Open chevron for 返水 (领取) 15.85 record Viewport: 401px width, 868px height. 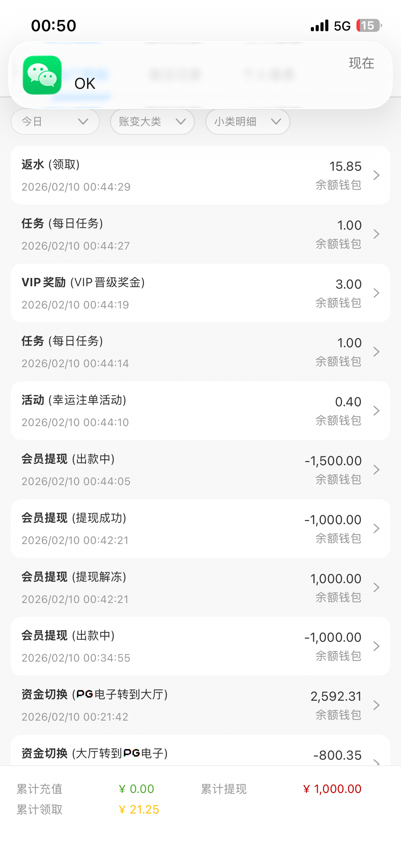tap(376, 175)
